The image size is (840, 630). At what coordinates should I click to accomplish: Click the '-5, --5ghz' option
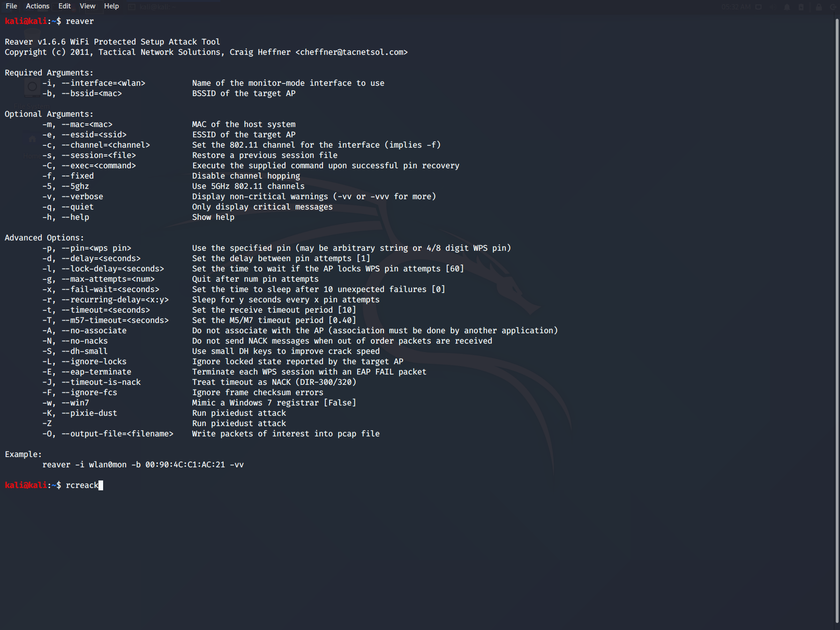pyautogui.click(x=66, y=186)
